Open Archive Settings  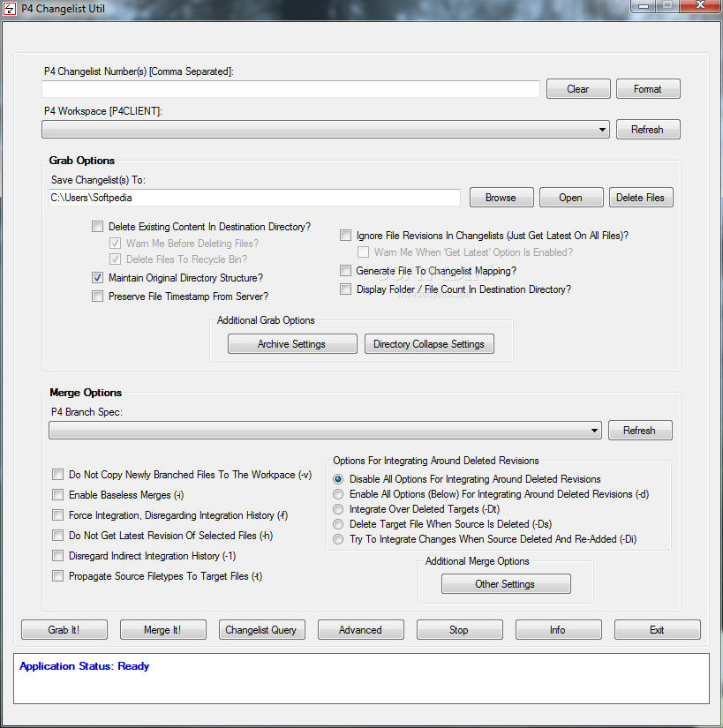tap(292, 344)
